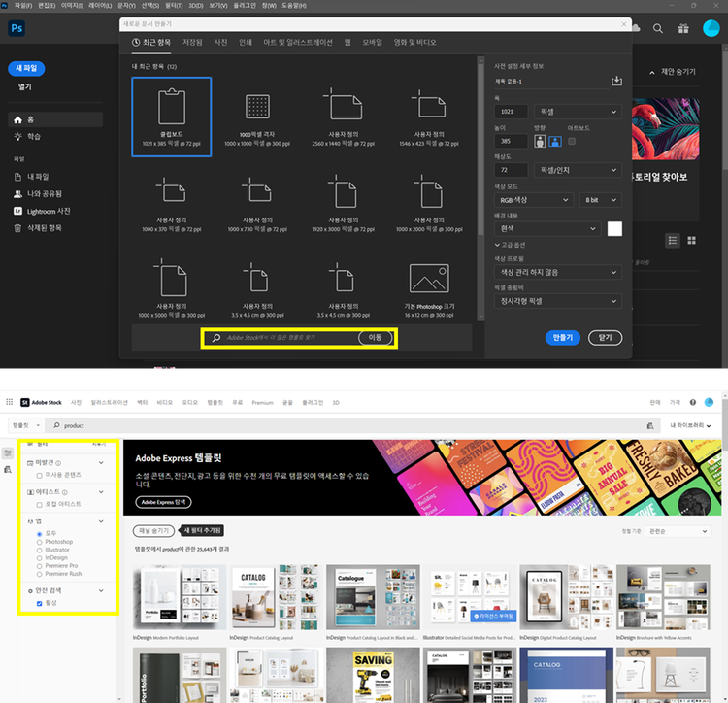Screen dimensions: 728x703
Task: Open 나와 공유됨 shared files
Action: tap(38, 194)
